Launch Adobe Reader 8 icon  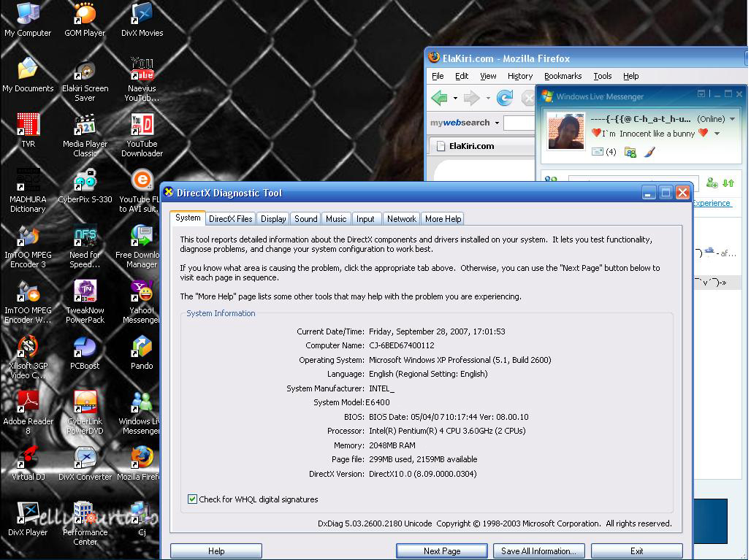coord(28,413)
